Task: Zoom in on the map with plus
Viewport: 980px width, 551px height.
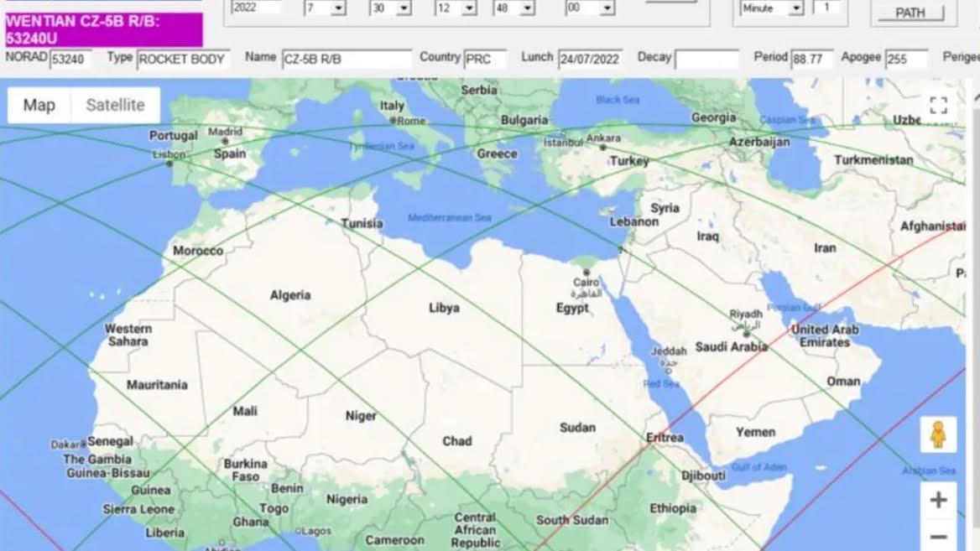Action: [937, 501]
